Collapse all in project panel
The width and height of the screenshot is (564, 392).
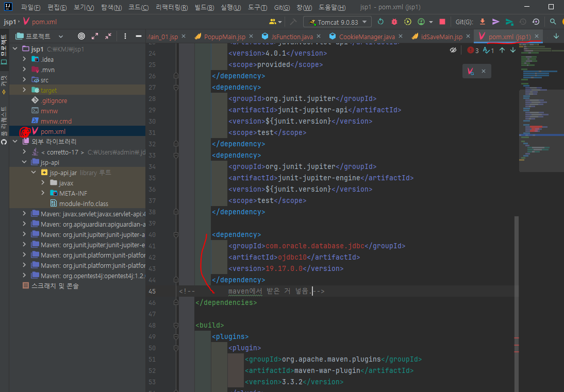click(x=108, y=36)
